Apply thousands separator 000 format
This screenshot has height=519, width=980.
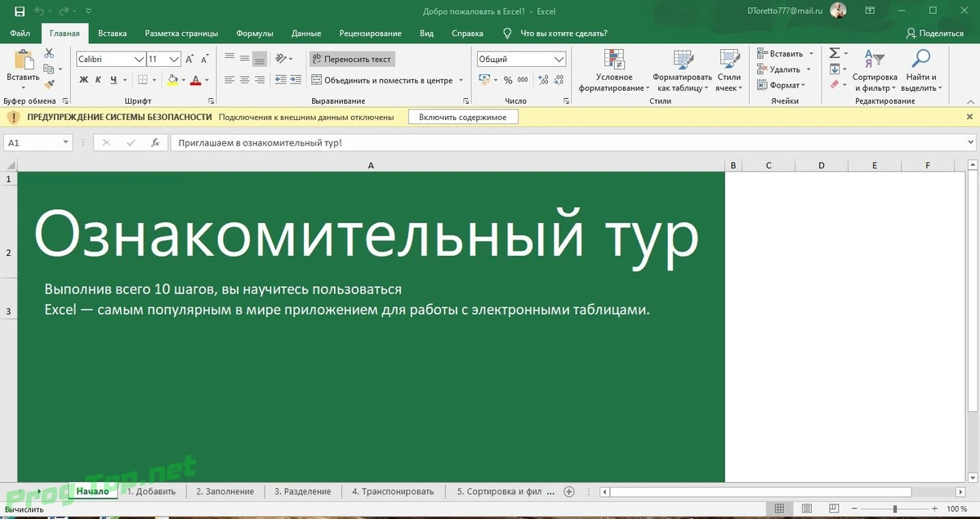[523, 80]
